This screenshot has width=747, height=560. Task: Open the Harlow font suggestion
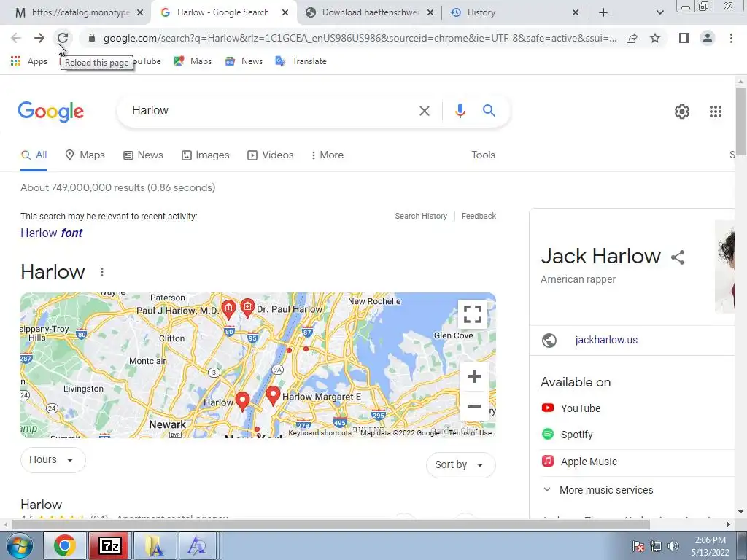pos(52,233)
